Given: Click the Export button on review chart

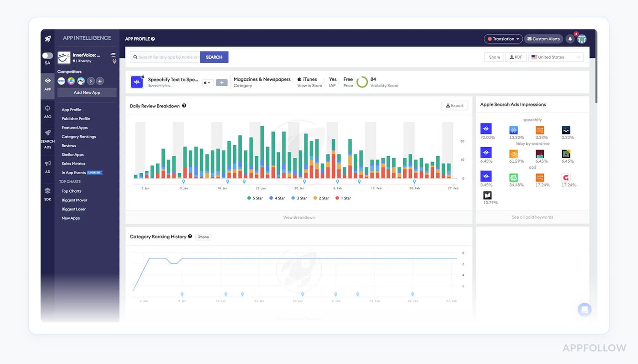Looking at the screenshot, I should (x=454, y=106).
